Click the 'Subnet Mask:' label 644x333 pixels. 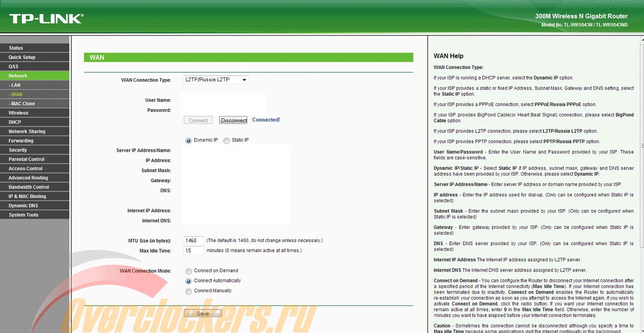[156, 171]
